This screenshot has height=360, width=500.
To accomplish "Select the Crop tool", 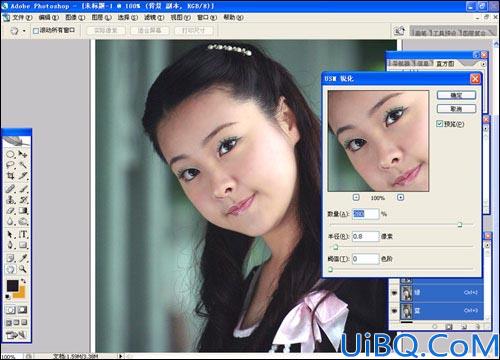I will (11, 175).
